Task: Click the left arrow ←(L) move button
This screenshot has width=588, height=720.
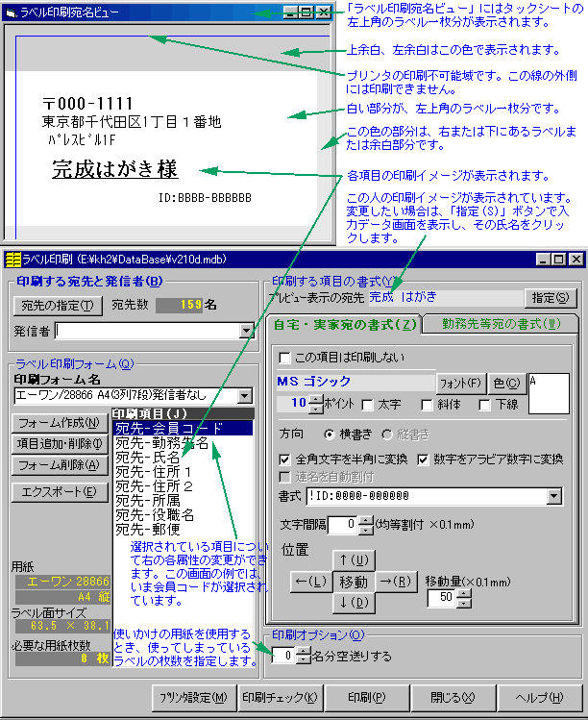Action: 309,582
